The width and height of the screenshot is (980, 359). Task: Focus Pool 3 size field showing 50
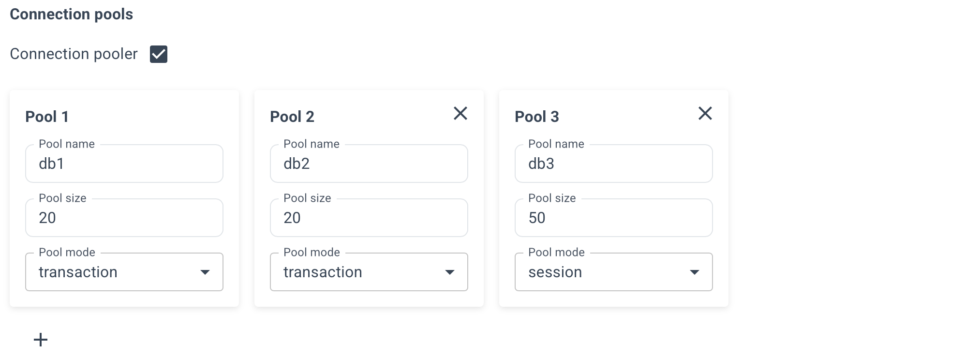[x=613, y=218]
